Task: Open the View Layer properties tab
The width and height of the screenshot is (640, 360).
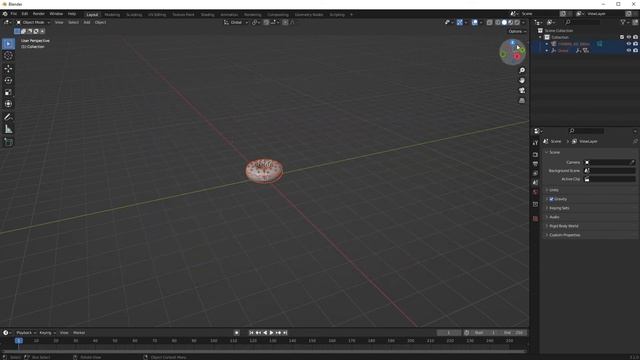Action: (535, 173)
